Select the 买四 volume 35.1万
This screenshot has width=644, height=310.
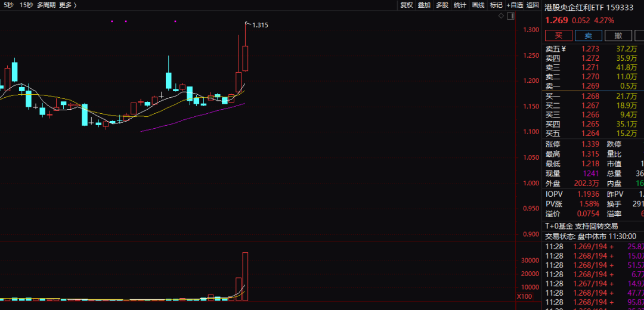626,124
